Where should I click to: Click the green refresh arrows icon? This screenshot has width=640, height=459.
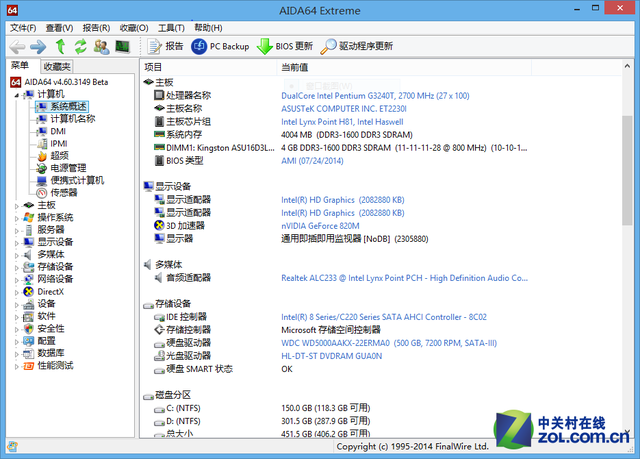point(81,46)
